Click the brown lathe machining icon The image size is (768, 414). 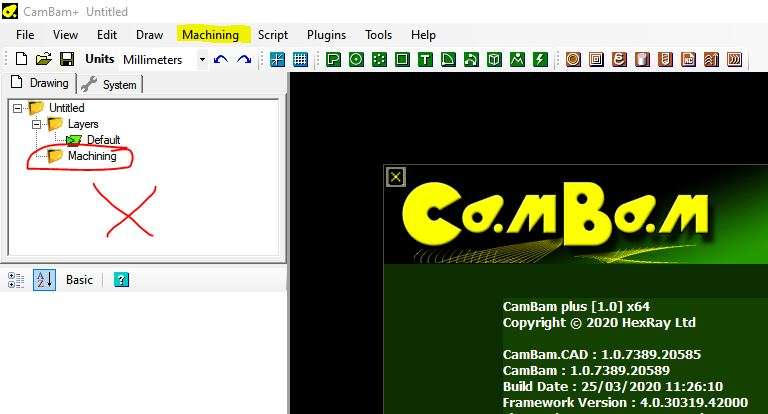pyautogui.click(x=665, y=60)
